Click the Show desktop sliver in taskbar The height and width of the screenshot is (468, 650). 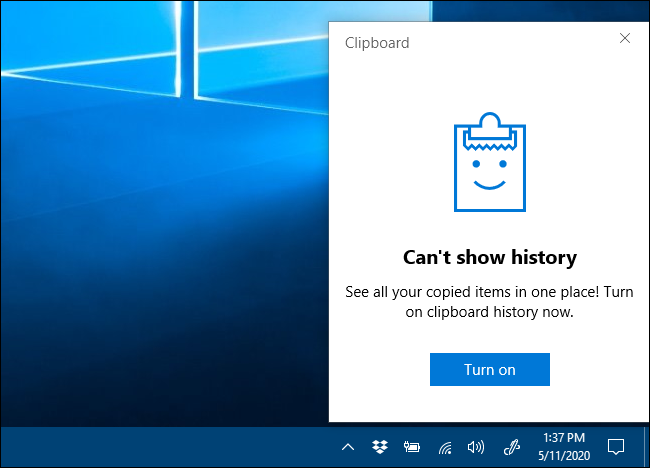pos(646,447)
